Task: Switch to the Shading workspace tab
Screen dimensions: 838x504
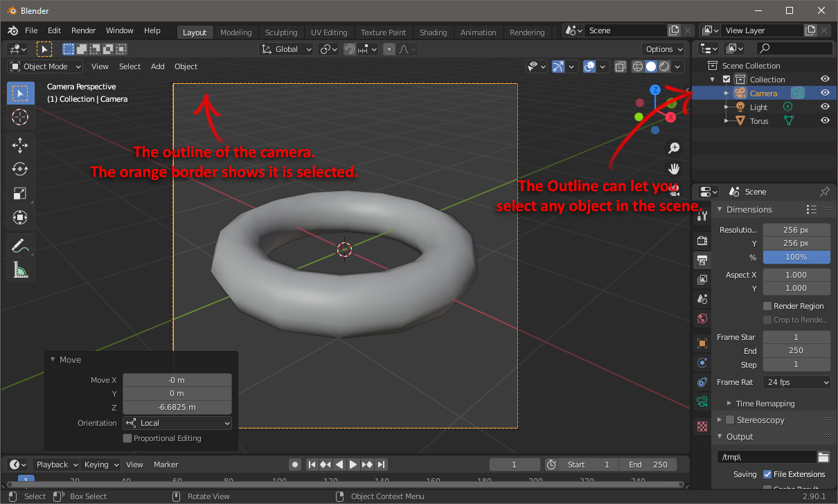Action: pyautogui.click(x=434, y=33)
